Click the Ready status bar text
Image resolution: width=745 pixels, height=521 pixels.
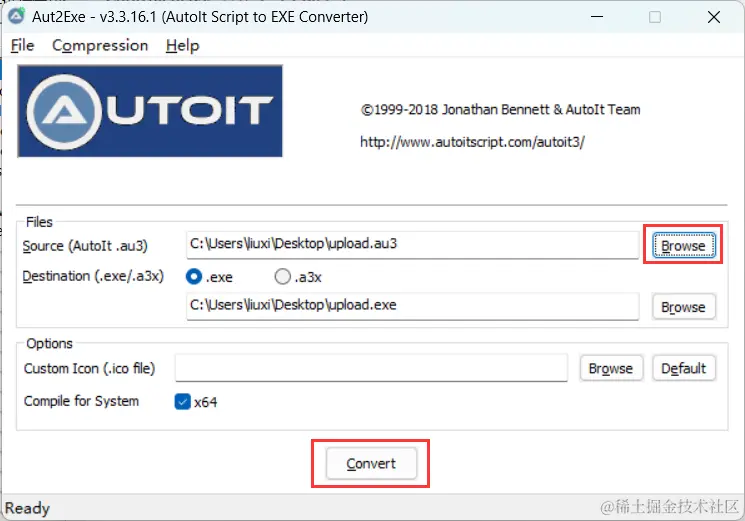click(27, 508)
